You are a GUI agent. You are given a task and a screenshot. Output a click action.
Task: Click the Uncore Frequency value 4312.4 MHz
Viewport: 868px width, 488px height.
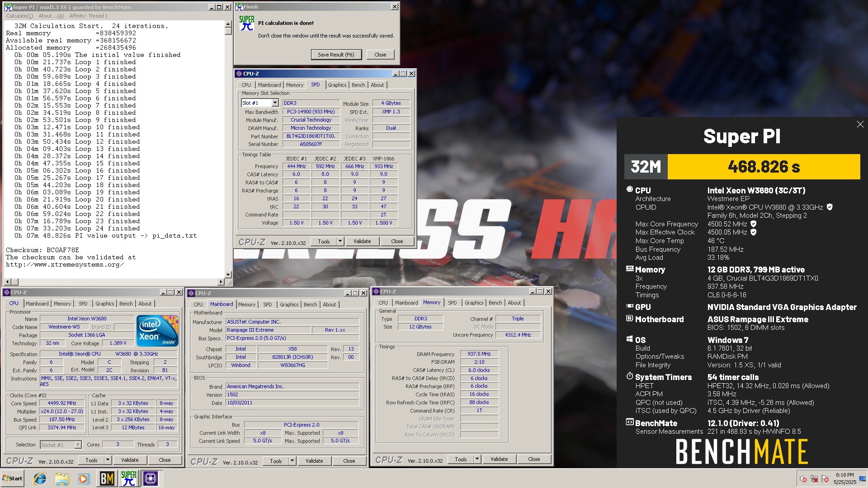click(x=518, y=335)
